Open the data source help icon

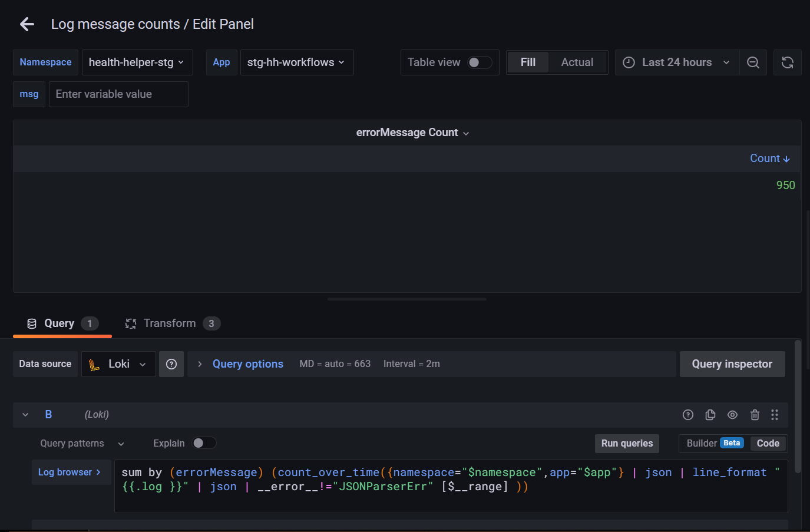tap(171, 364)
